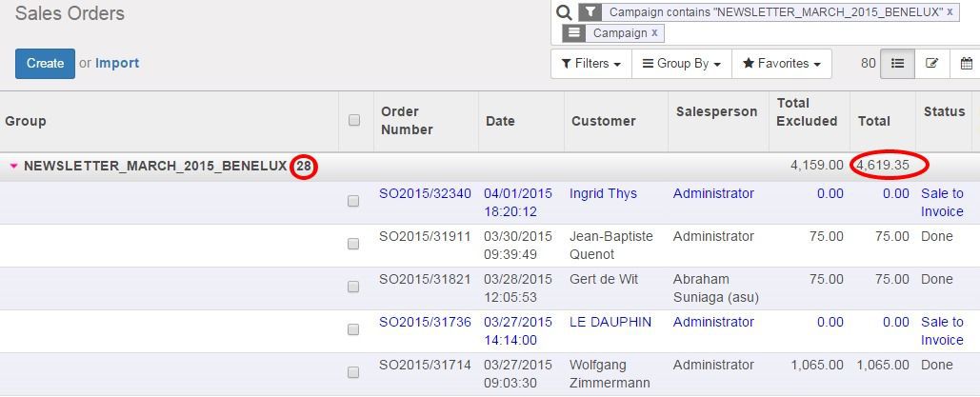Open customer Ingrid Thys order
The width and height of the screenshot is (980, 397).
pyautogui.click(x=603, y=194)
